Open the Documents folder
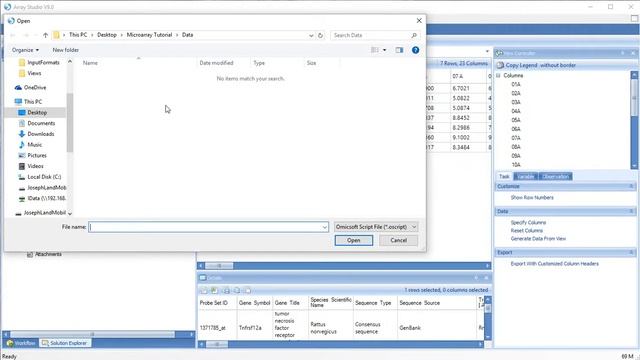640x360 pixels. point(37,123)
